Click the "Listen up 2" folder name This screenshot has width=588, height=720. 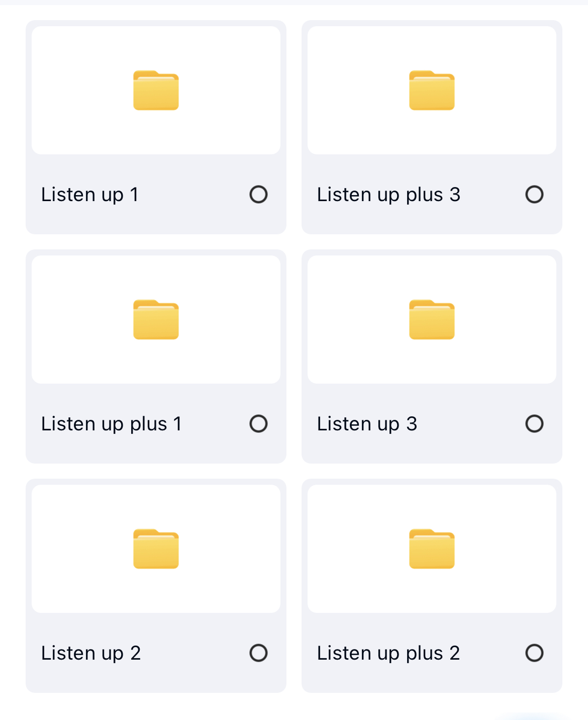click(x=91, y=653)
